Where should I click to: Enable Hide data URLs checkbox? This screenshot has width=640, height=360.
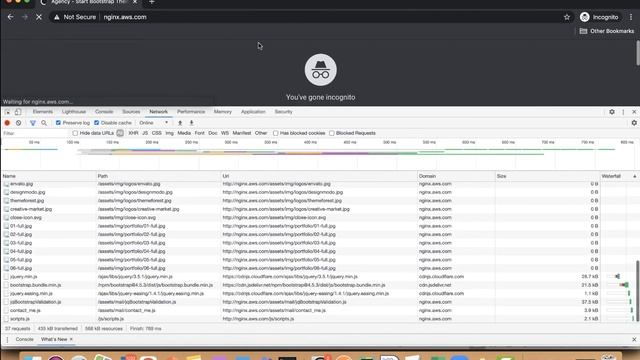click(75, 133)
